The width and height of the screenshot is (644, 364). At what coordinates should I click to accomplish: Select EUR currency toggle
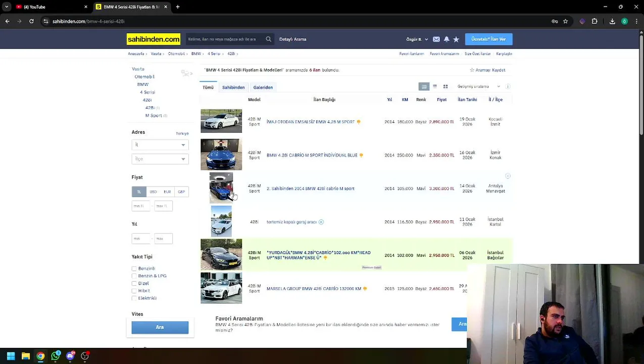coord(167,192)
